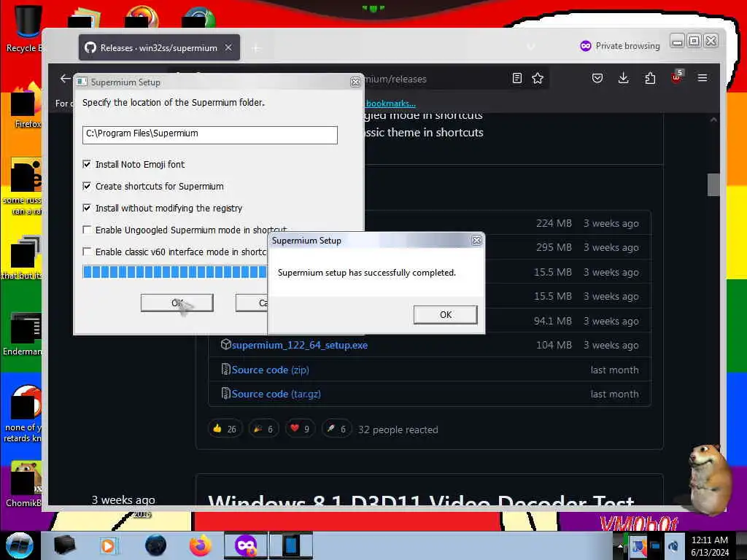Download Source code (zip) link
This screenshot has height=560, width=747.
coord(270,370)
